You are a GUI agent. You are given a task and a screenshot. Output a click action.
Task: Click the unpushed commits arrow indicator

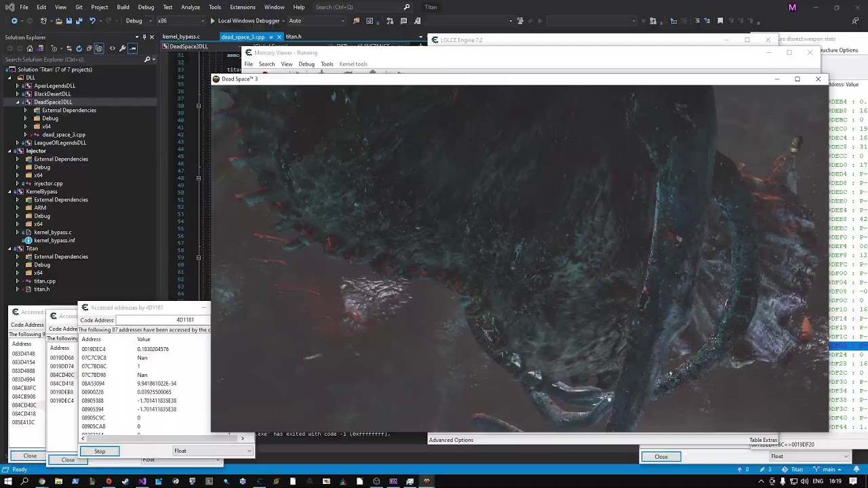tap(743, 470)
